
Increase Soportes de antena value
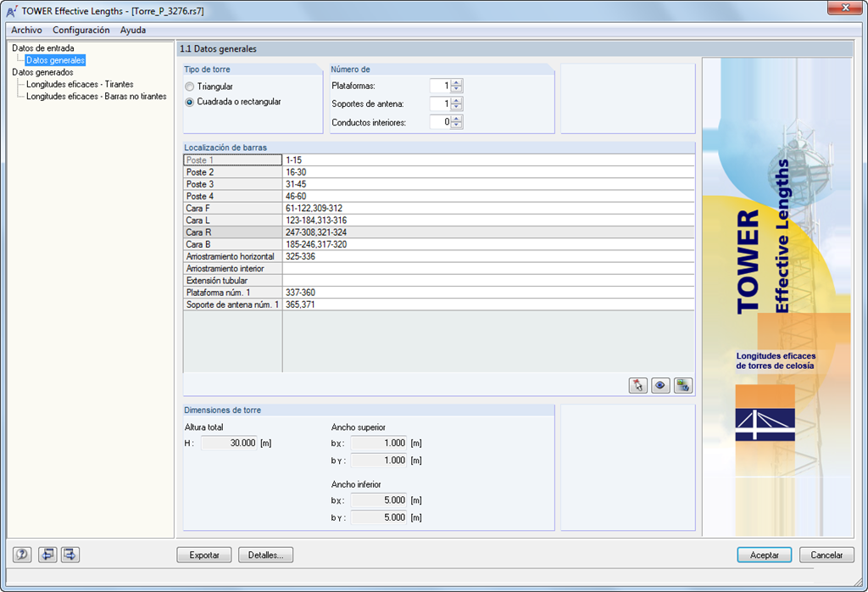(x=456, y=99)
